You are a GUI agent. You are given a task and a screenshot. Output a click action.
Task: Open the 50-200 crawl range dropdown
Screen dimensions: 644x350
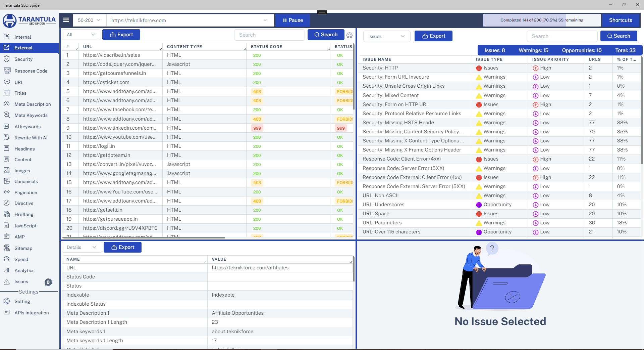point(89,20)
